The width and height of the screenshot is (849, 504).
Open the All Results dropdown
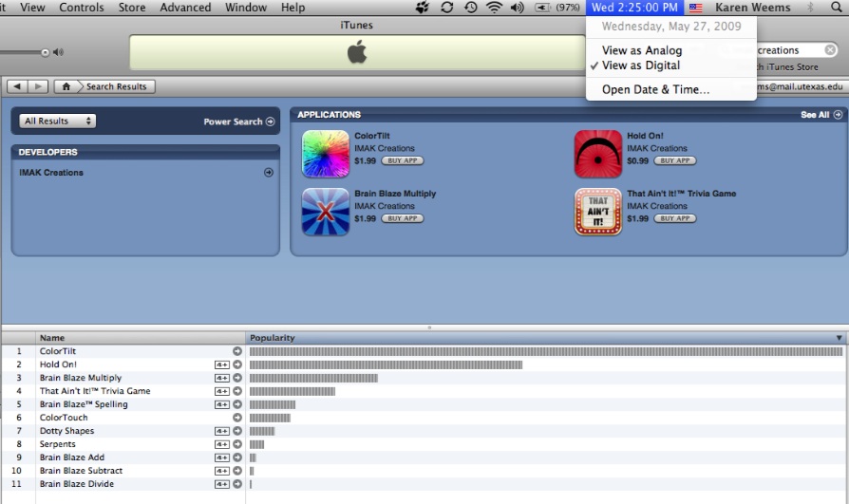pyautogui.click(x=57, y=121)
